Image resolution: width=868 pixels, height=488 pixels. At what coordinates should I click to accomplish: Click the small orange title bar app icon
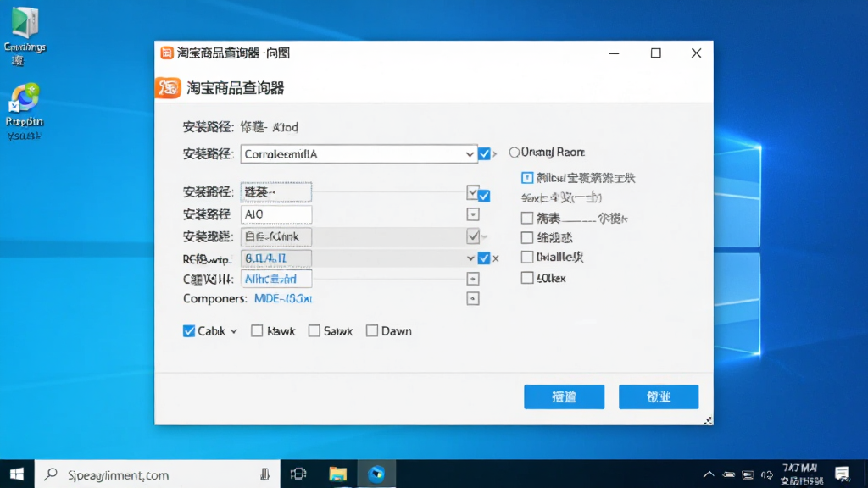pos(167,53)
